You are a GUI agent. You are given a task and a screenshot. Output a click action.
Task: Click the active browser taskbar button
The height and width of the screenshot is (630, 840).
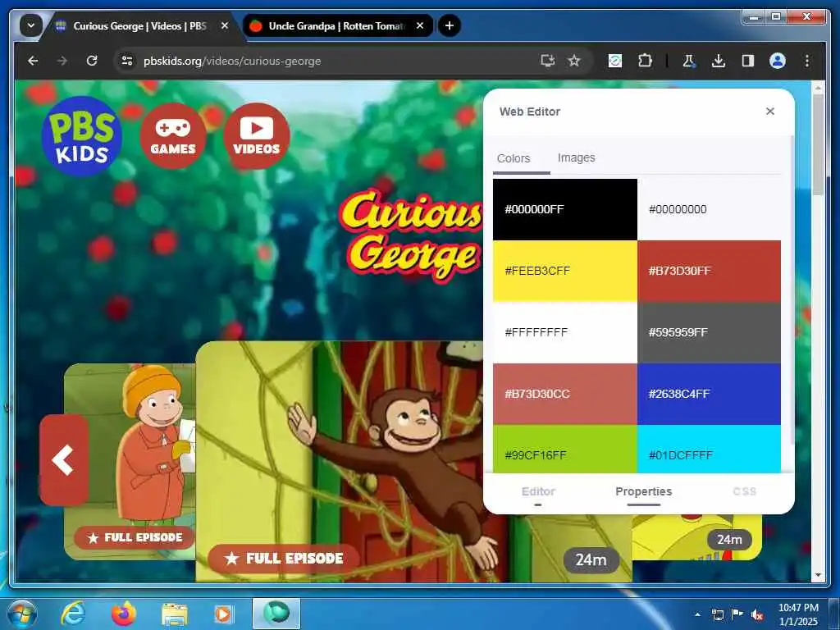point(276,614)
